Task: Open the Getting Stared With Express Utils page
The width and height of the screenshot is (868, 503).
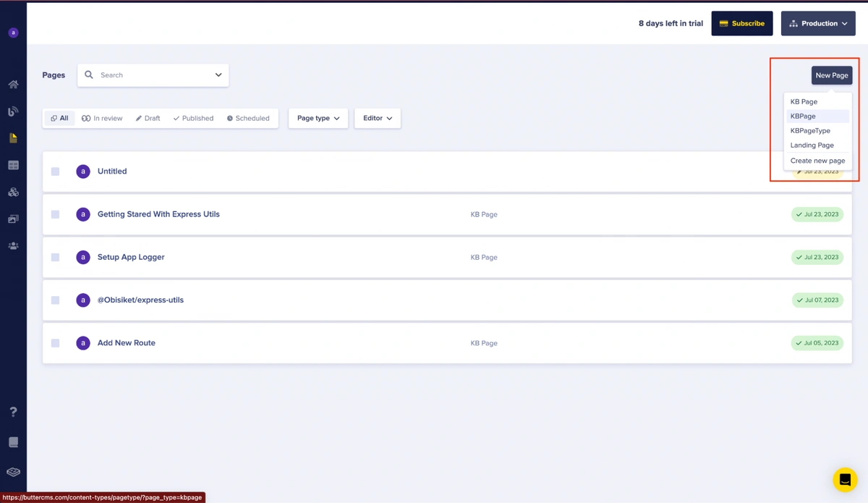Action: 158,214
